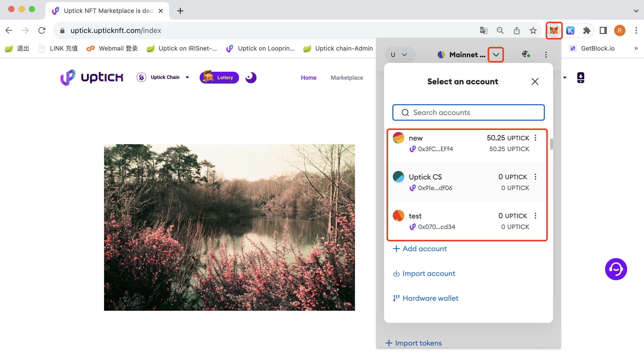644x359 pixels.
Task: Click the Keplr extension icon
Action: [x=570, y=30]
